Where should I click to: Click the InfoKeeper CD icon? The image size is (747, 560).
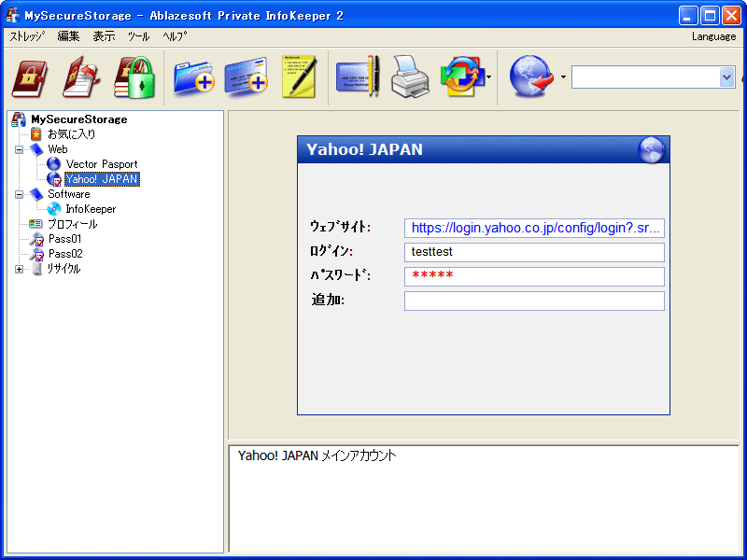point(54,209)
